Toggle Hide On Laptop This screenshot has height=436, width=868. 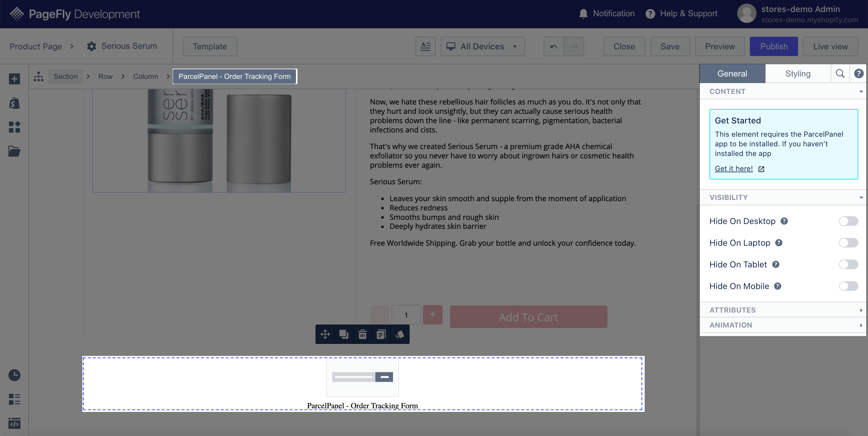pyautogui.click(x=848, y=243)
